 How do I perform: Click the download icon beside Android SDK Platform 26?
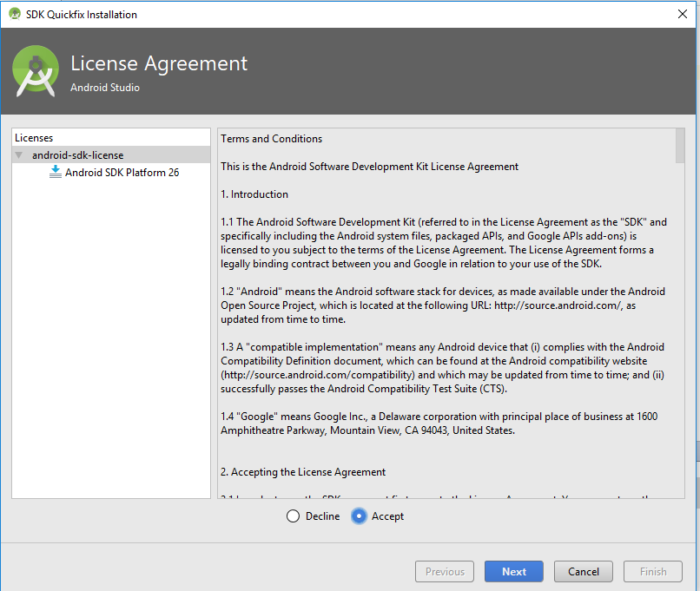[x=56, y=172]
